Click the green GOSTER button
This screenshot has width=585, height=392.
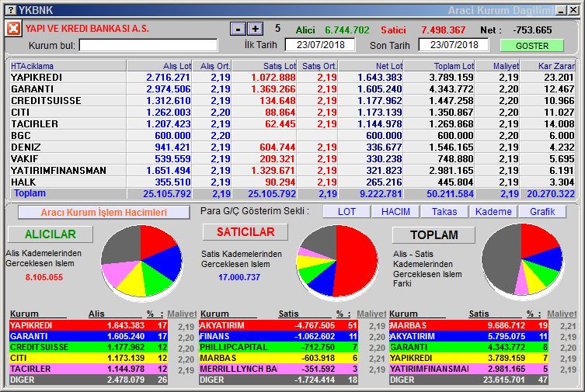pos(531,46)
